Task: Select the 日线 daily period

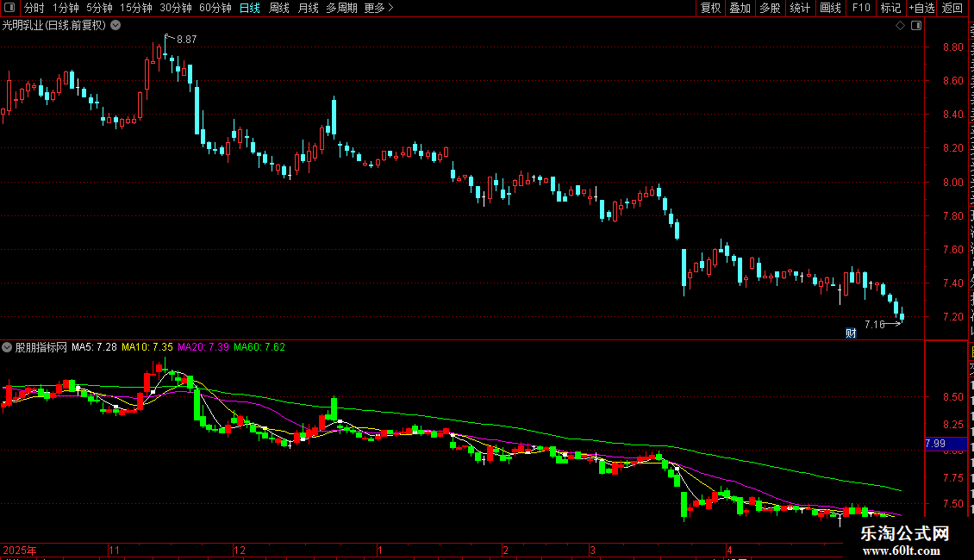Action: coord(250,8)
